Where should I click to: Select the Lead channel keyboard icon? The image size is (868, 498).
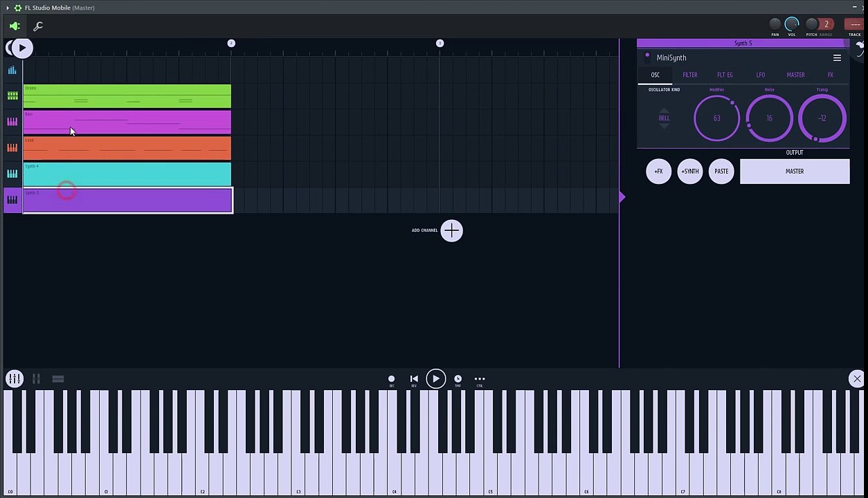click(x=12, y=147)
